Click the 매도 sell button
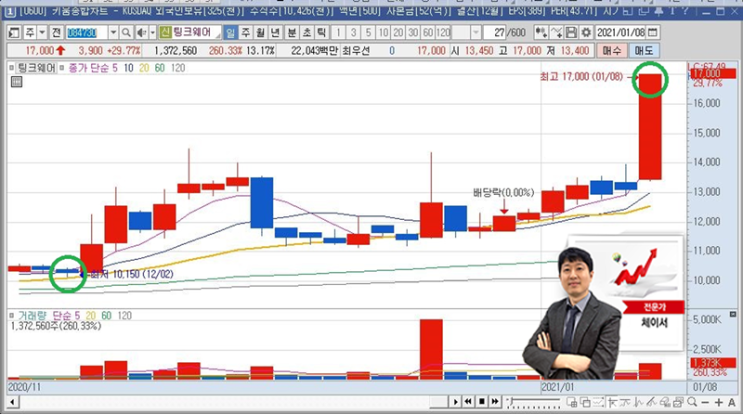Image resolution: width=743 pixels, height=414 pixels. tap(643, 51)
